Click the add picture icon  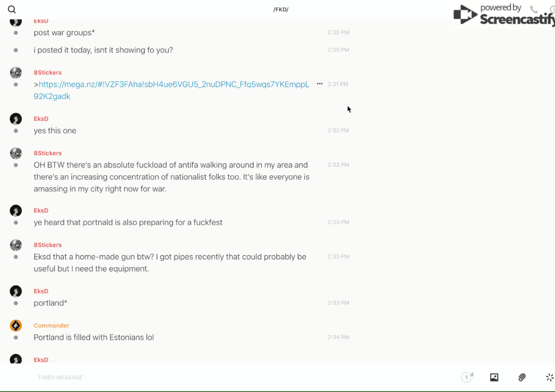tap(494, 377)
